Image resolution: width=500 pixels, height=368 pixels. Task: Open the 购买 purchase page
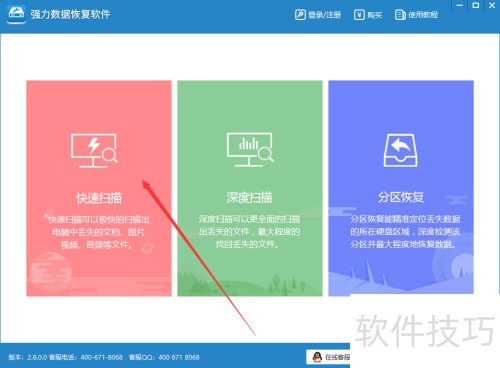coord(368,15)
